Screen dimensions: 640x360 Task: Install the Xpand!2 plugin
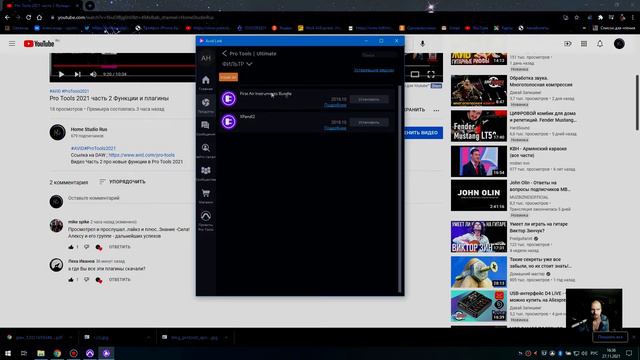[x=369, y=122]
